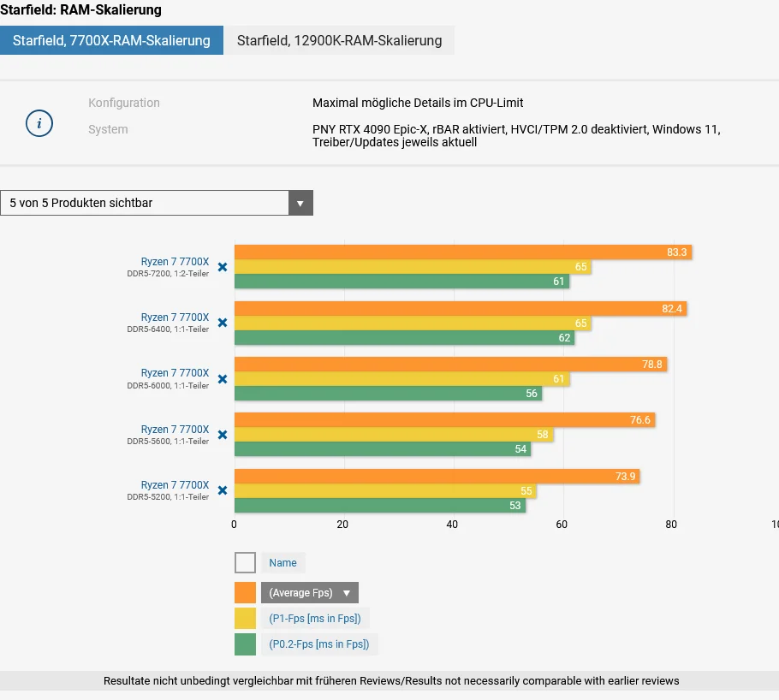This screenshot has height=700, width=779.
Task: Click the 78.8 average fps bar
Action: tap(450, 365)
